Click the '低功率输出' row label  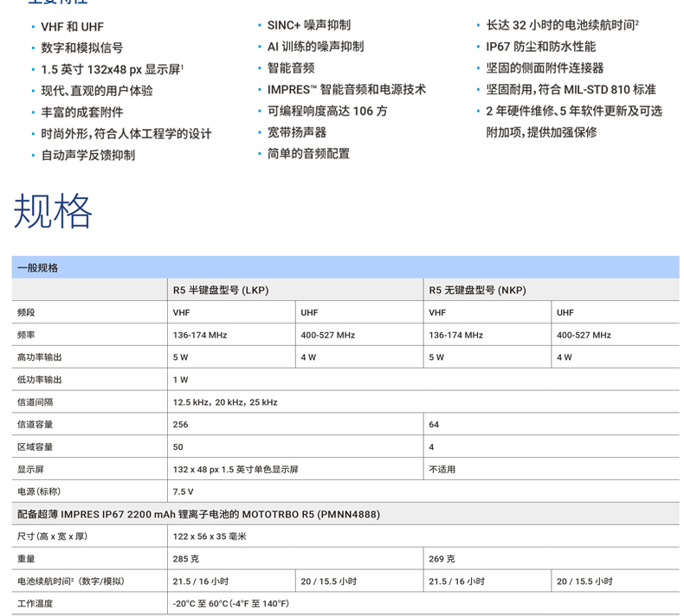click(x=39, y=380)
